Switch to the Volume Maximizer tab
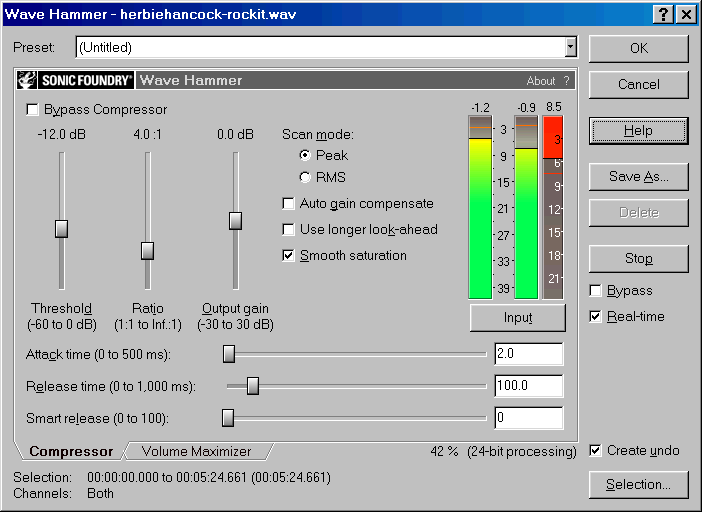 (197, 451)
